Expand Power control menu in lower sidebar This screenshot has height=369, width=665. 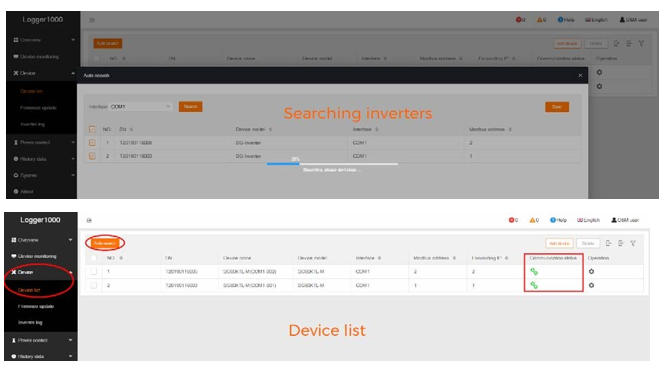point(41,340)
